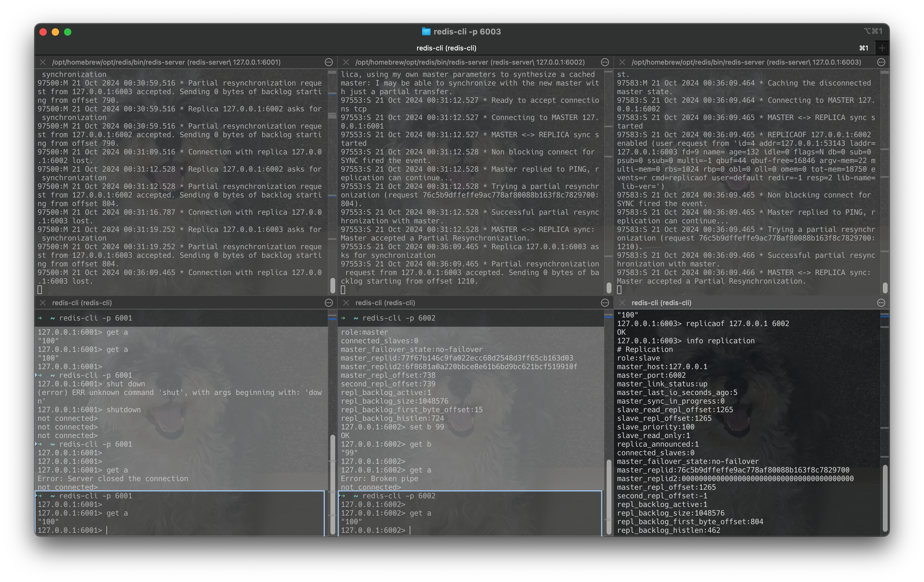Open options menu on redis-server 6003 pane
Viewport: 924px width, 582px height.
pos(881,62)
